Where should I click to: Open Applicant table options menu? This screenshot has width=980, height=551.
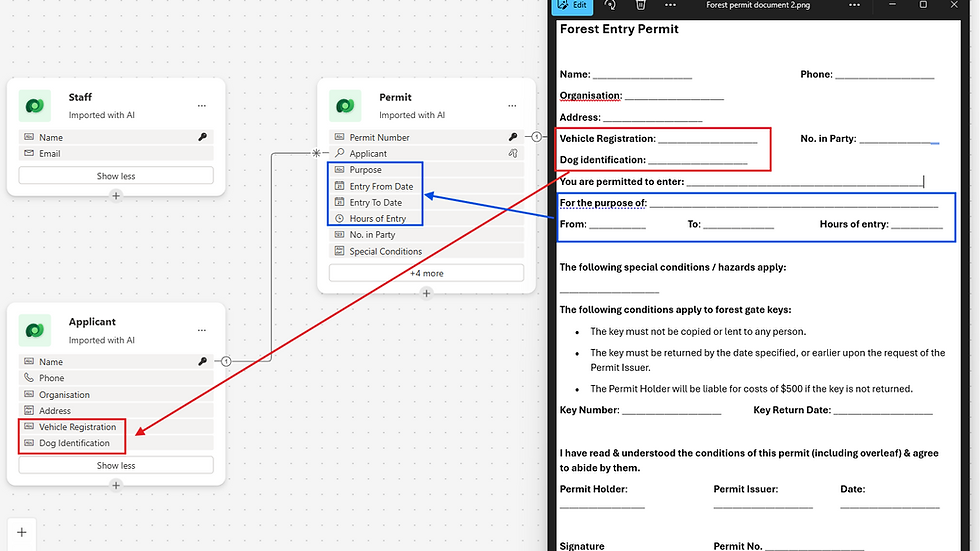(201, 330)
